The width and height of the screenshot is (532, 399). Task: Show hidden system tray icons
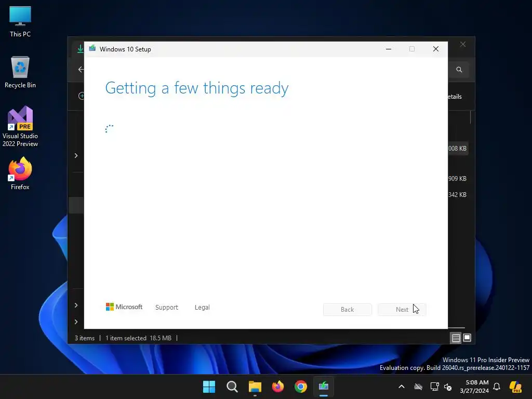coord(402,387)
